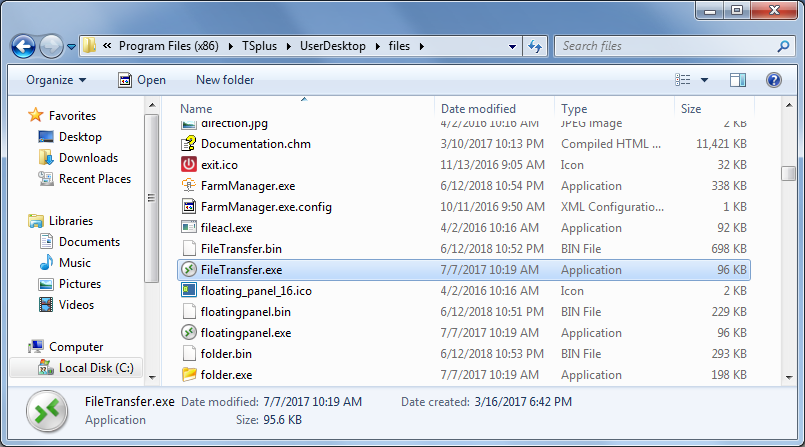
Task: Expand the change view options arrow
Action: click(705, 80)
